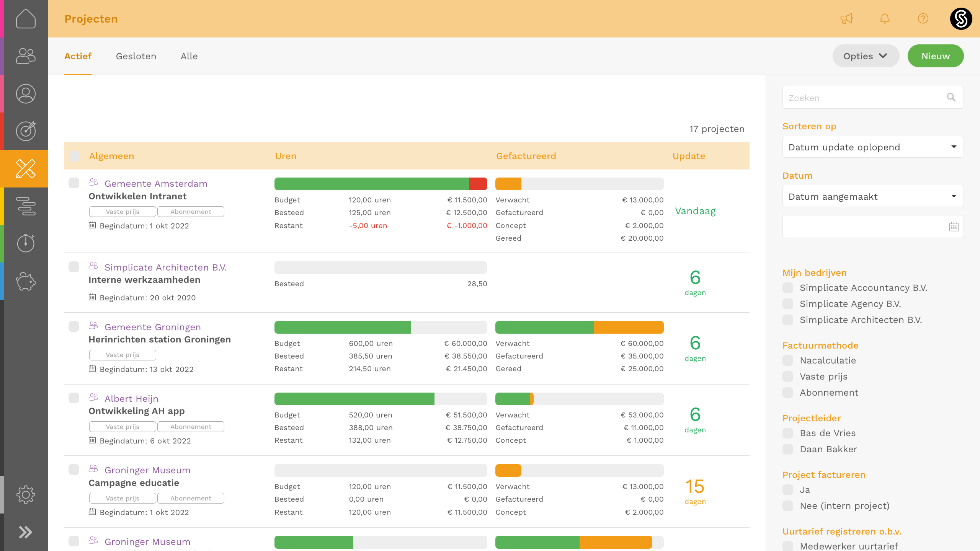Switch to the Gesloten tab

click(136, 56)
